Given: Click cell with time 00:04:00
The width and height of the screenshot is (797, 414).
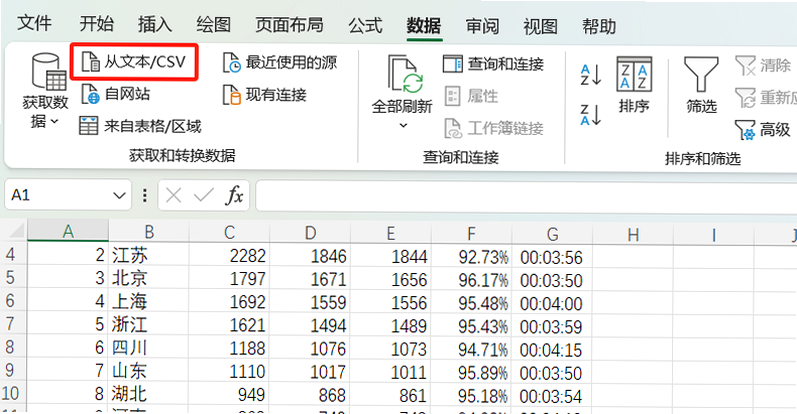Looking at the screenshot, I should coord(552,304).
